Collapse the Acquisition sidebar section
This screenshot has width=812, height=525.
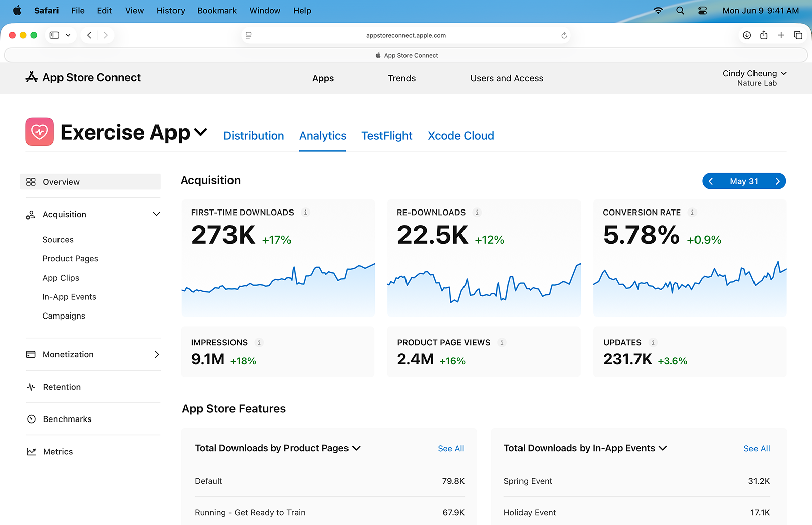pyautogui.click(x=156, y=214)
